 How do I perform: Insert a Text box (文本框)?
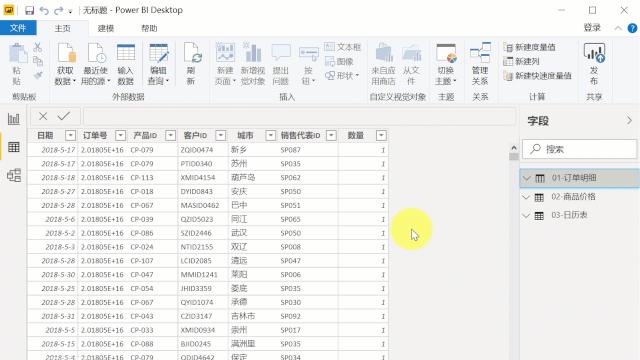(343, 47)
